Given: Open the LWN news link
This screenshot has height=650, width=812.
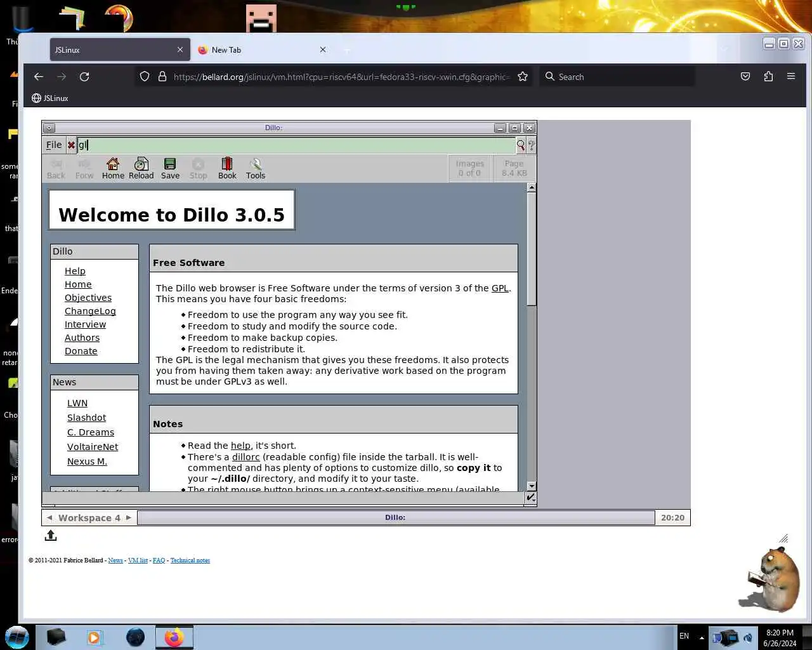Looking at the screenshot, I should coord(77,403).
